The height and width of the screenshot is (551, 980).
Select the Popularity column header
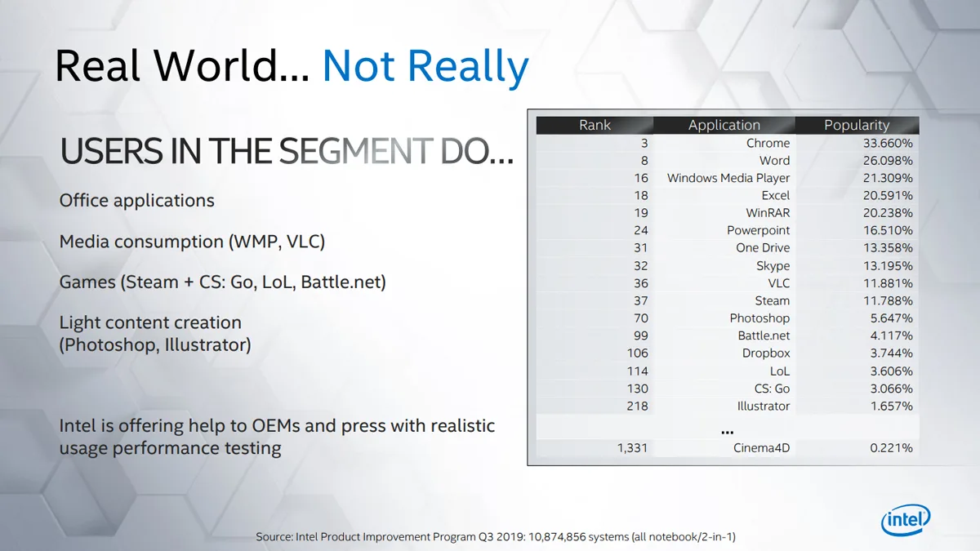pos(856,125)
